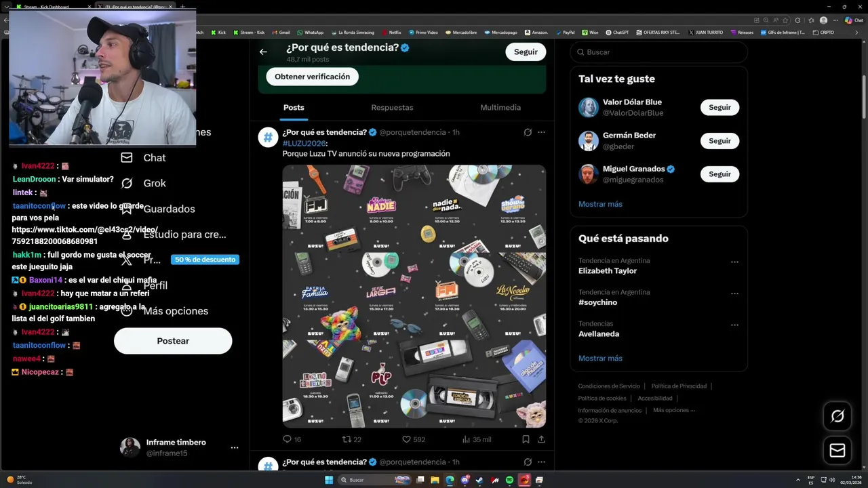Open options for Elizabeth Taylor trend
The height and width of the screenshot is (488, 868).
(734, 262)
